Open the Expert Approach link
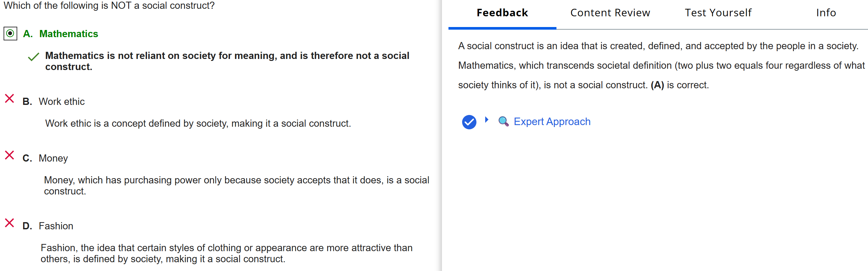The width and height of the screenshot is (868, 271). [x=552, y=121]
